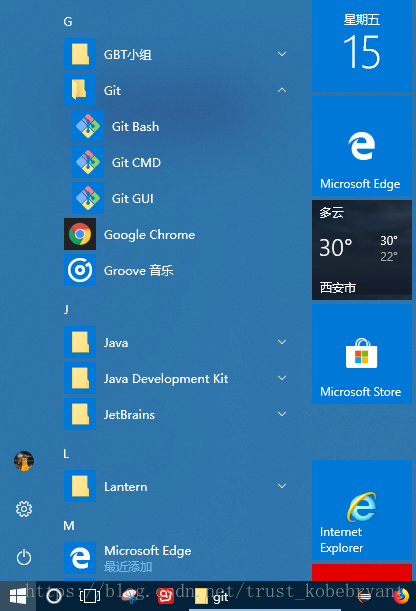
Task: Open Settings via the gear icon
Action: (24, 509)
